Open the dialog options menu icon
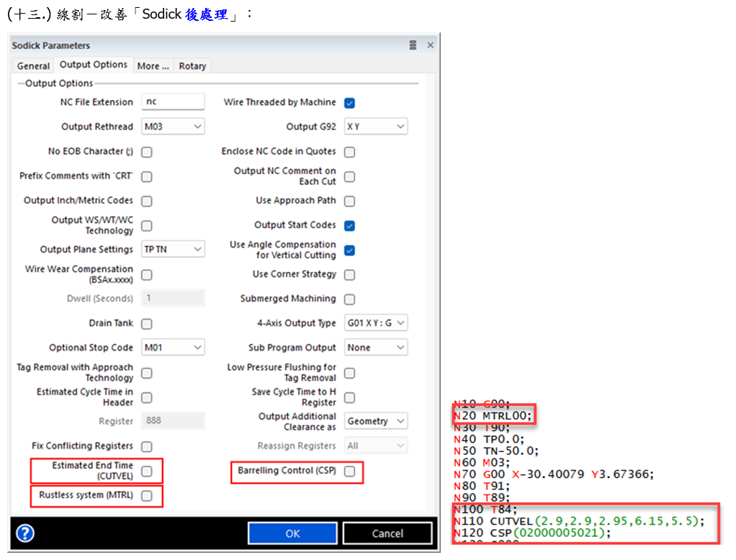The image size is (736, 560). [x=413, y=45]
